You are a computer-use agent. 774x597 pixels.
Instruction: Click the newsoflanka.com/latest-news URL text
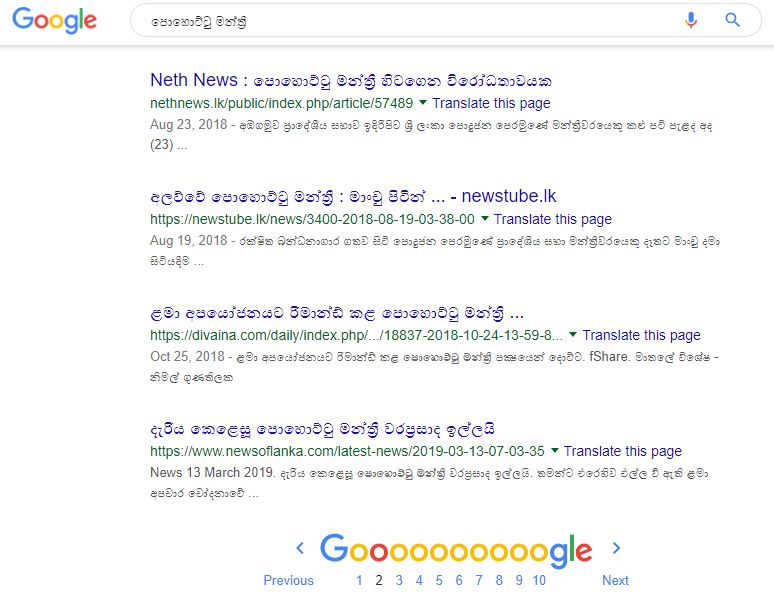coord(348,451)
